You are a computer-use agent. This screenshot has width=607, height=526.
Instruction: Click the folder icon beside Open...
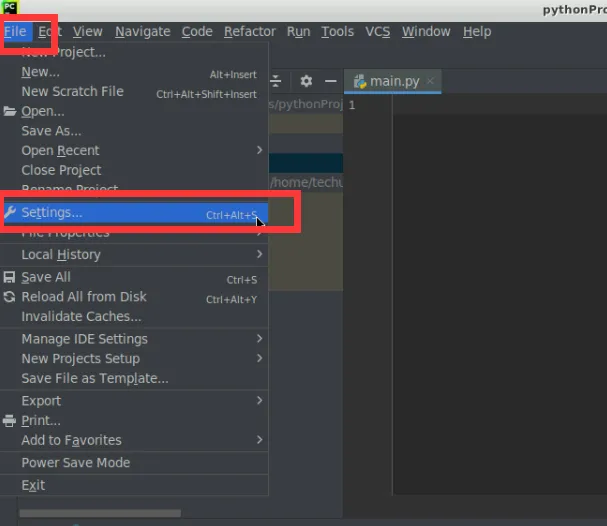(x=10, y=111)
